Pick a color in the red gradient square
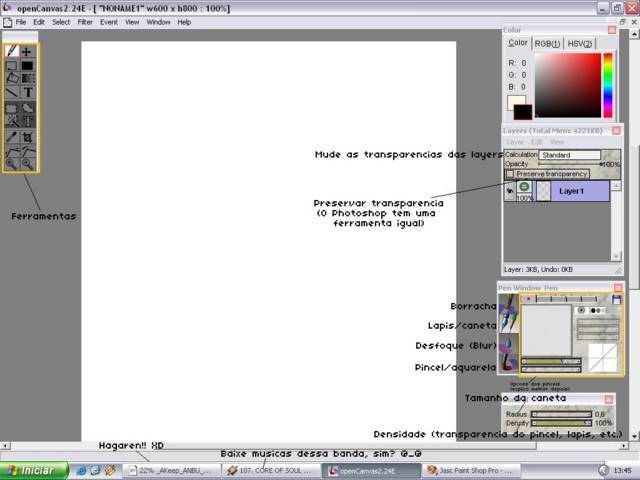Screen dimensions: 640x480 tap(568, 85)
